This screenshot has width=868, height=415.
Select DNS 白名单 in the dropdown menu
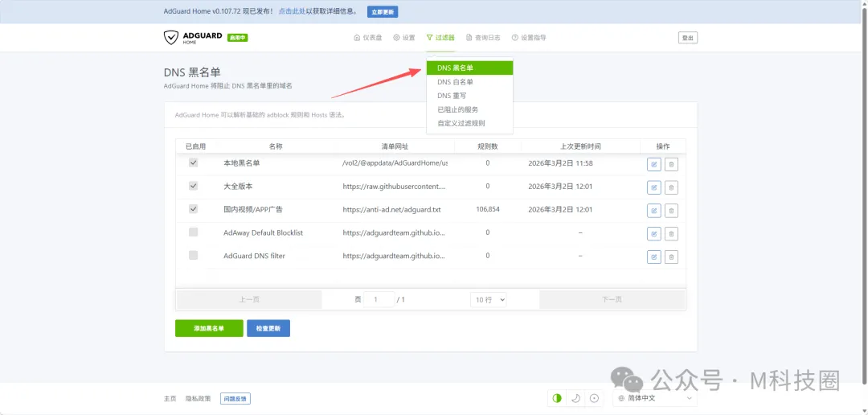point(469,82)
